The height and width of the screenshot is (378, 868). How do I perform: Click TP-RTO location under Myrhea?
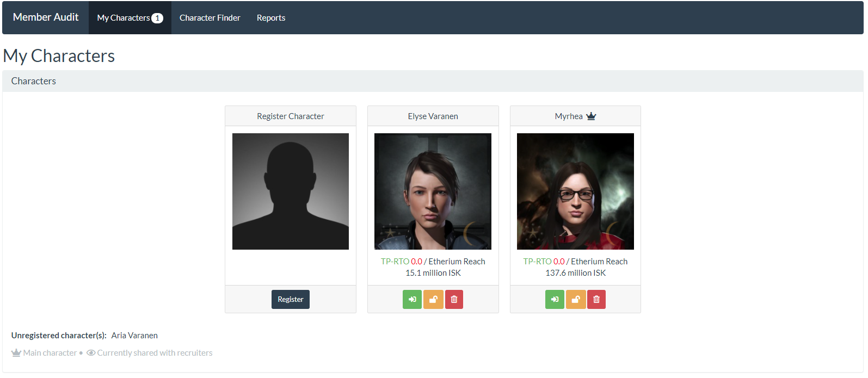click(538, 261)
